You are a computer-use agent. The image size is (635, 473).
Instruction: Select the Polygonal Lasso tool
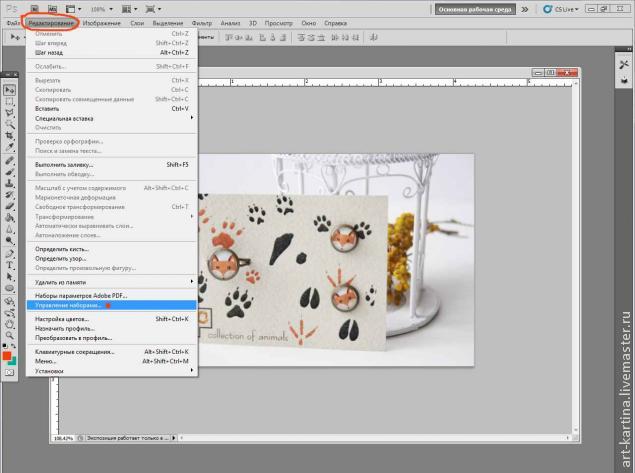coord(9,113)
